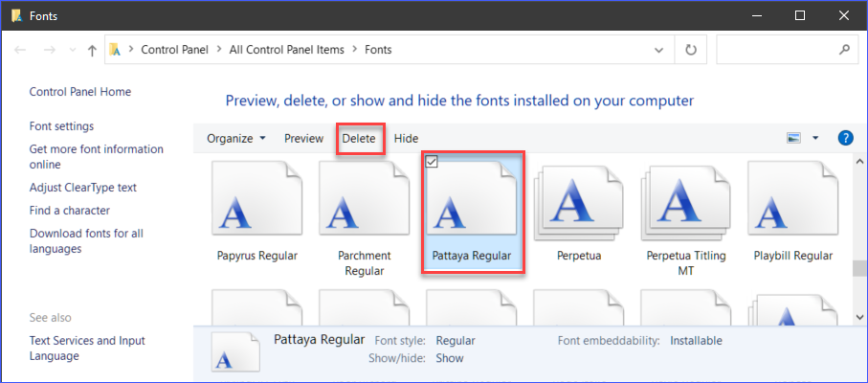Click the Playbill Regular font name
Screen dimensions: 868x383
tap(793, 256)
